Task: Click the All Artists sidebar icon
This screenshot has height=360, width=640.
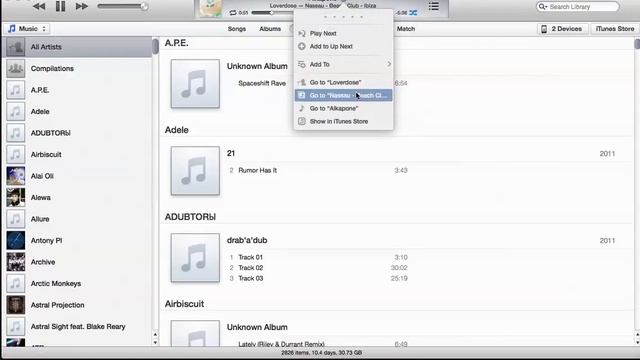Action: pyautogui.click(x=16, y=47)
